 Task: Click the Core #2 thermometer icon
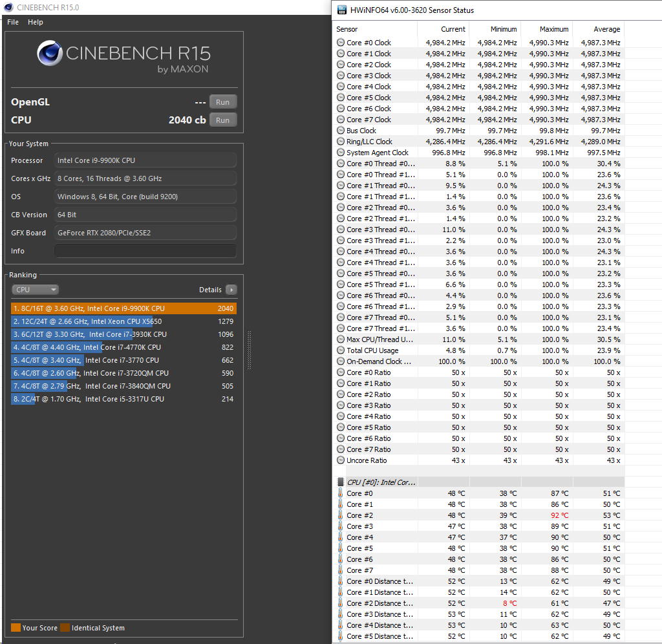(x=341, y=515)
